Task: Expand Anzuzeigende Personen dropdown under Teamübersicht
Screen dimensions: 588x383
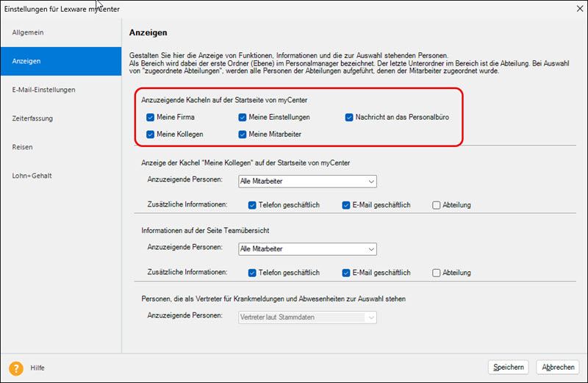Action: click(x=308, y=249)
